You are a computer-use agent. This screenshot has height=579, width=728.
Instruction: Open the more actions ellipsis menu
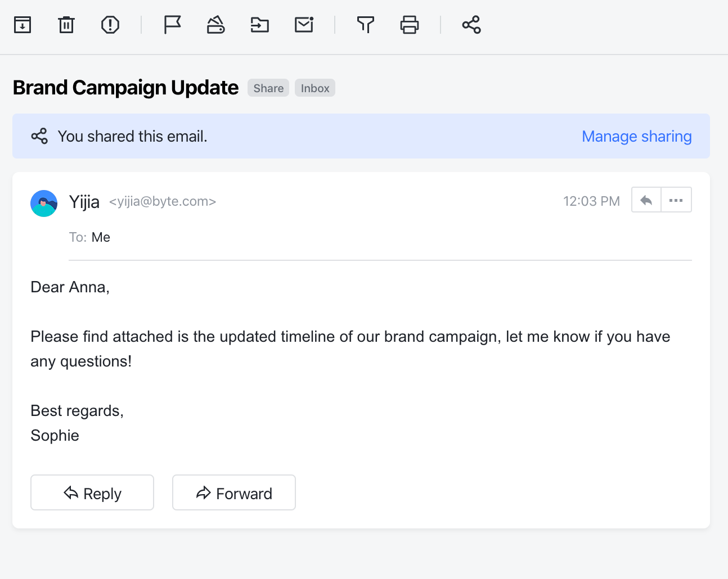pyautogui.click(x=676, y=200)
